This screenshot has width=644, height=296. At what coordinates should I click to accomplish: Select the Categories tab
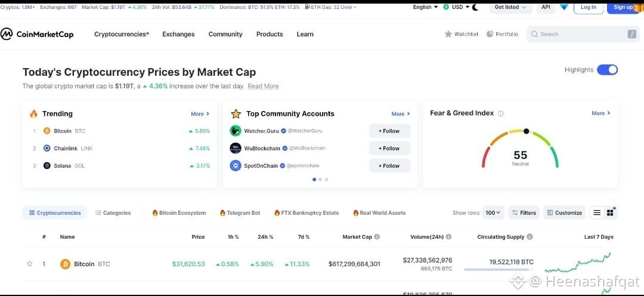coord(113,212)
